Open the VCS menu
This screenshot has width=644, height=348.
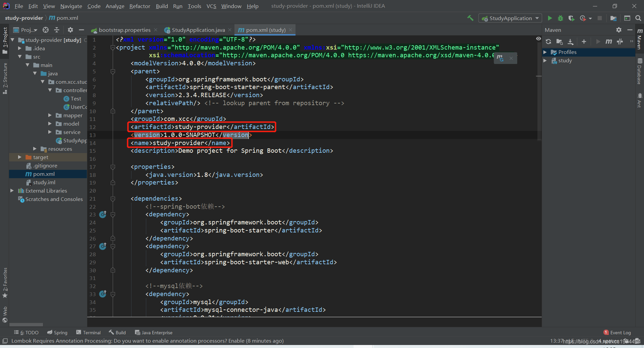pyautogui.click(x=211, y=6)
